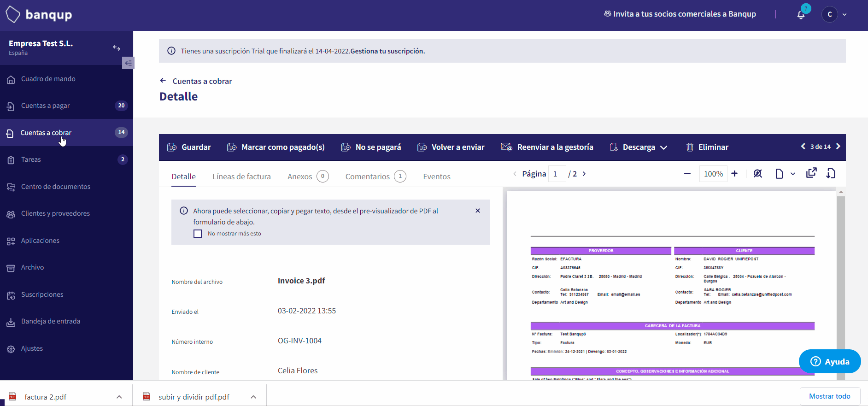Switch company using the arrows icon
Screen dimensions: 868x406
[117, 48]
